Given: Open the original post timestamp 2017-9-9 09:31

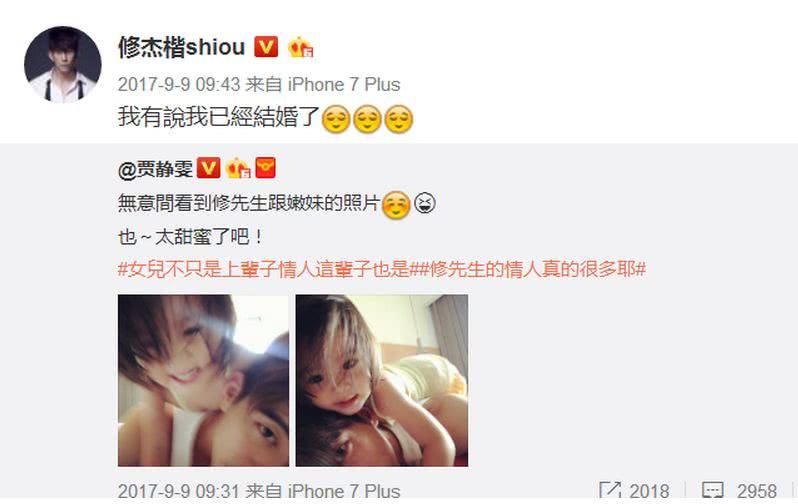Looking at the screenshot, I should click(179, 491).
